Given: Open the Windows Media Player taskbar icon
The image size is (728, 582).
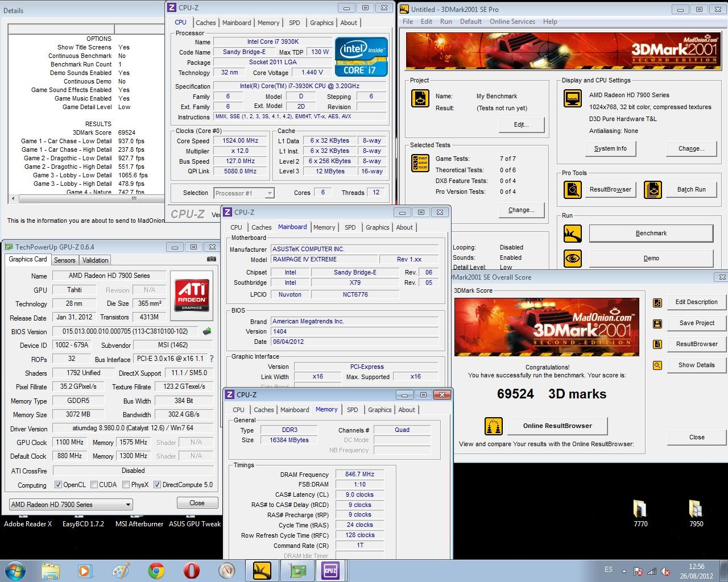Looking at the screenshot, I should (x=85, y=570).
